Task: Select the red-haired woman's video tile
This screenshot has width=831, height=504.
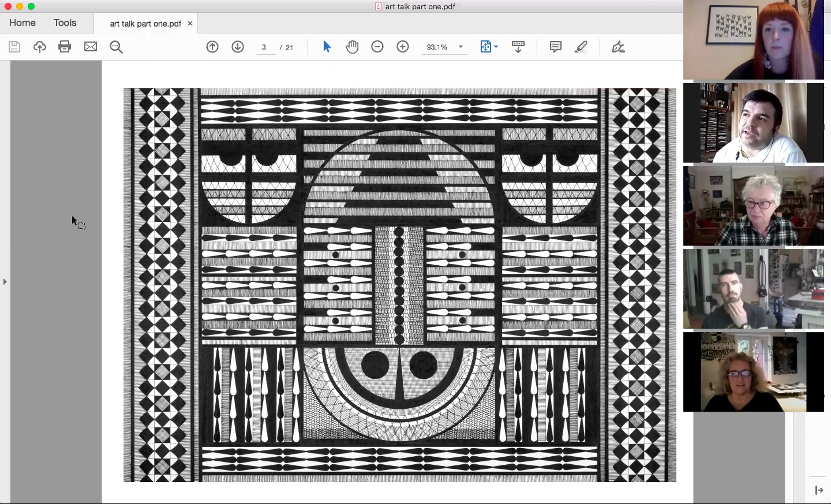Action: 753,40
